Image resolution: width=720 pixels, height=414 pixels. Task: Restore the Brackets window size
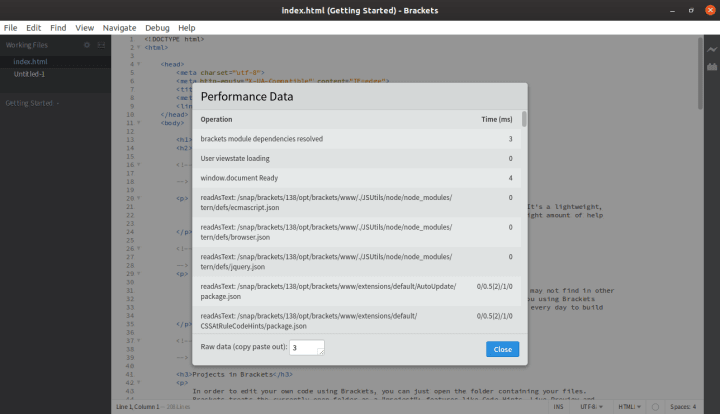point(691,10)
